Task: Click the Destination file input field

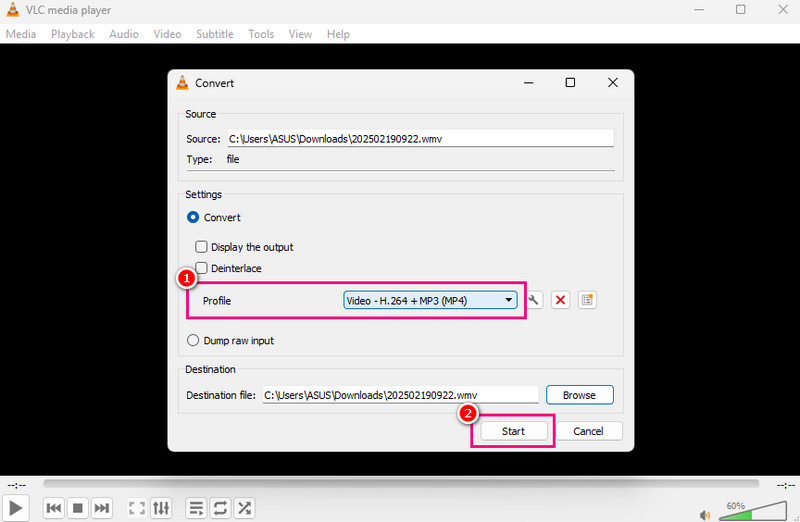Action: click(401, 395)
